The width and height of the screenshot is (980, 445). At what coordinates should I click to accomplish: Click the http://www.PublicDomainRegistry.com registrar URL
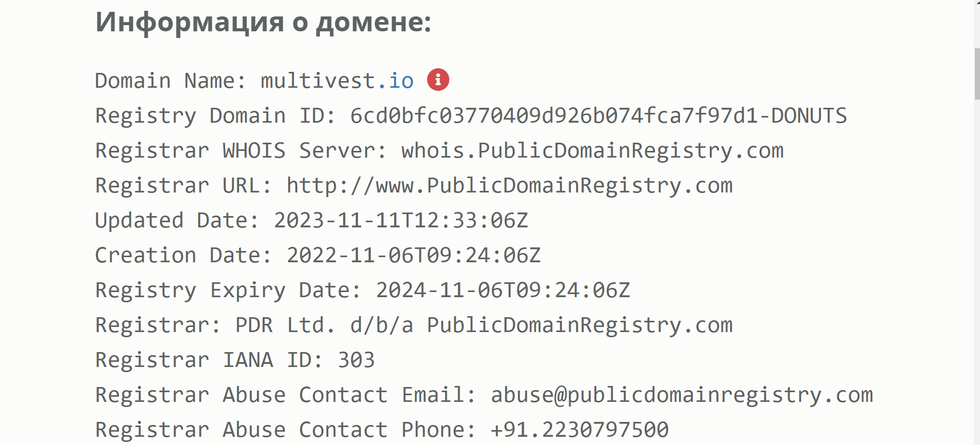[509, 186]
